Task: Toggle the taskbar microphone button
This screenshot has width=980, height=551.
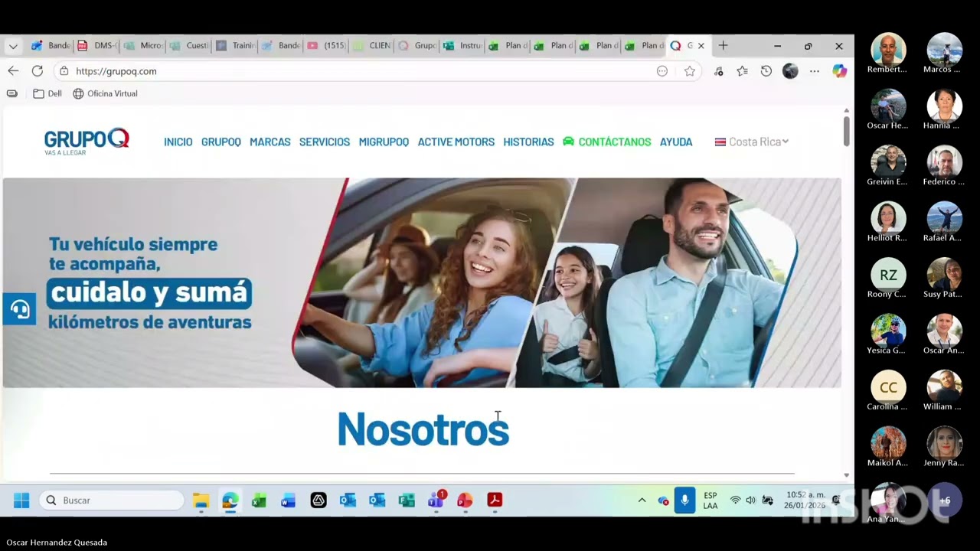Action: point(684,500)
